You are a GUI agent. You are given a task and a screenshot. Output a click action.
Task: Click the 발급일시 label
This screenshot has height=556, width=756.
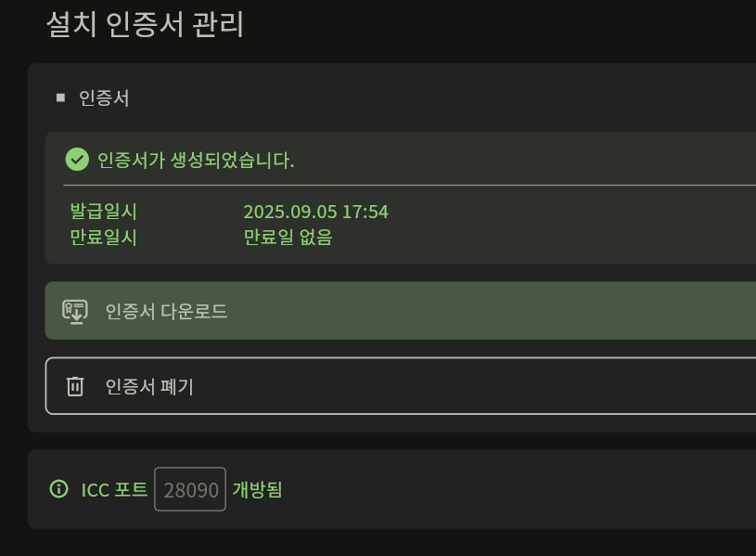[103, 212]
